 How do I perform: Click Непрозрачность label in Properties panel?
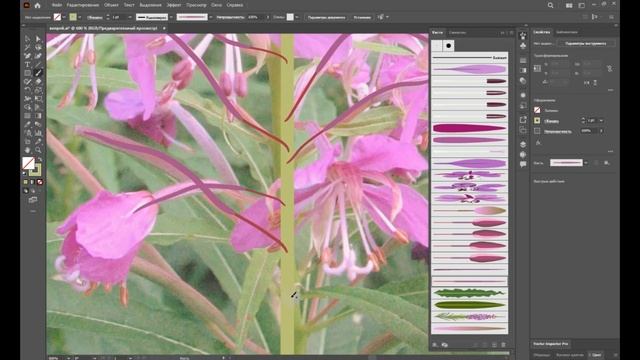click(x=558, y=131)
